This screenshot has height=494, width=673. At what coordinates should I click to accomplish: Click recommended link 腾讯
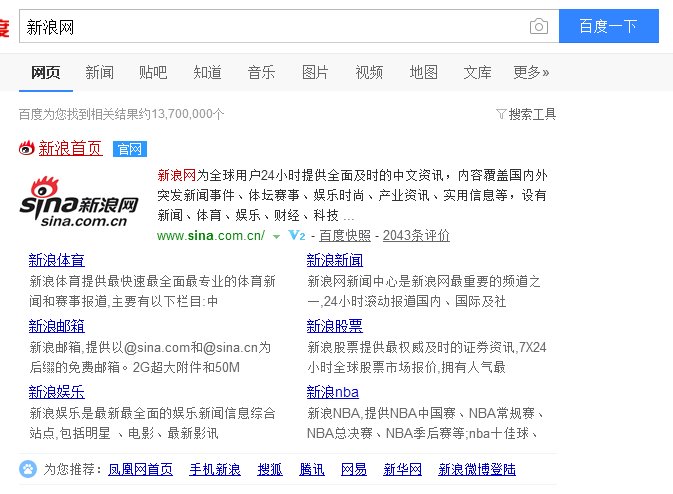tap(312, 469)
